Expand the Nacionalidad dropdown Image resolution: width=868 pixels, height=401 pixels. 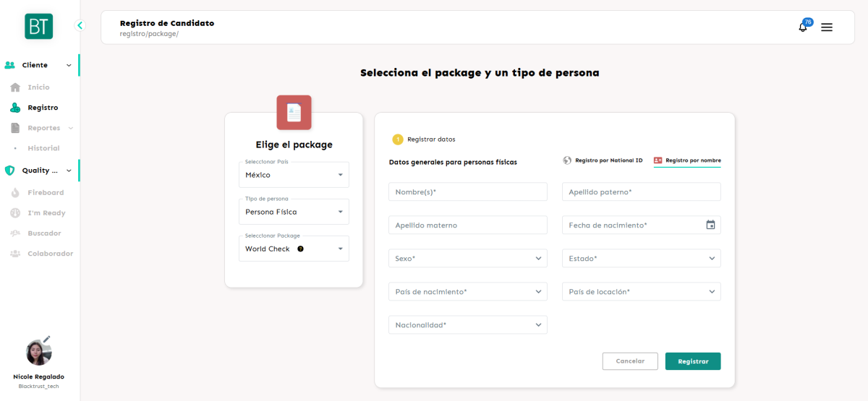pos(467,325)
